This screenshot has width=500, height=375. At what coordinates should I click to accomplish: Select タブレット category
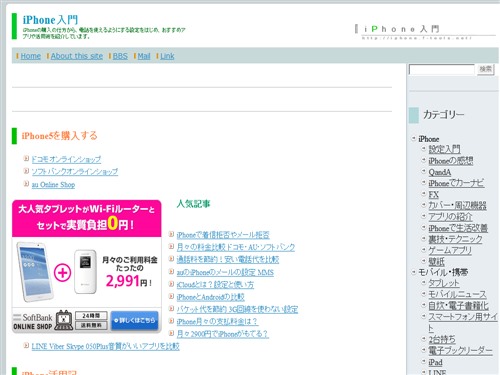point(444,283)
